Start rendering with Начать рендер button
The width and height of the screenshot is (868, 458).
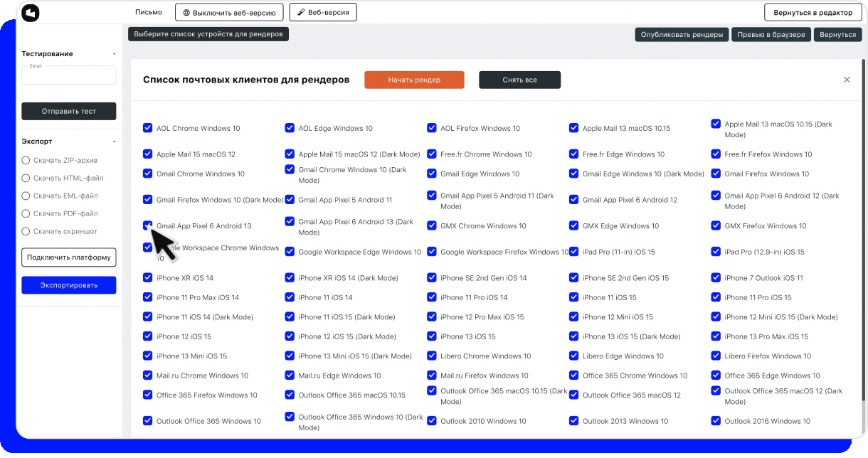click(x=414, y=80)
